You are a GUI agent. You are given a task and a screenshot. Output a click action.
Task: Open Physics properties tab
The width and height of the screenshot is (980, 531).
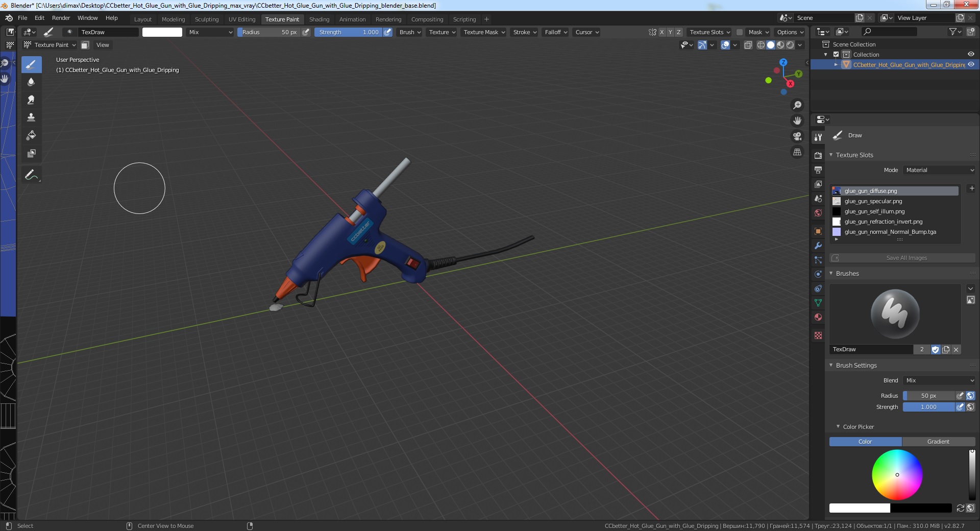pos(818,274)
